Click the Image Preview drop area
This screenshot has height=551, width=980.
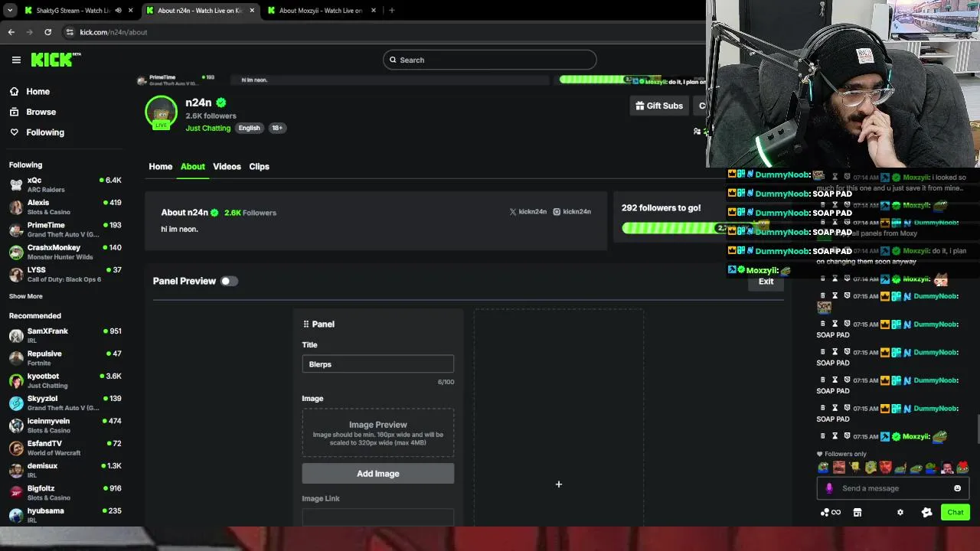[378, 433]
